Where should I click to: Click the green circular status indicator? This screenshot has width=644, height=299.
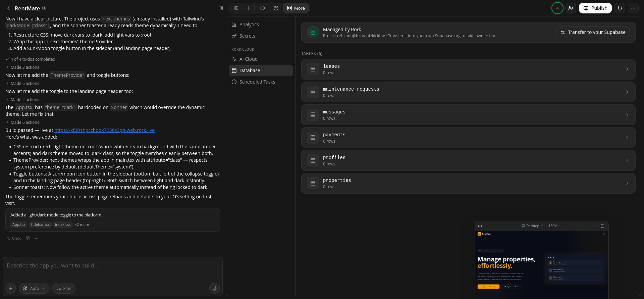click(557, 8)
